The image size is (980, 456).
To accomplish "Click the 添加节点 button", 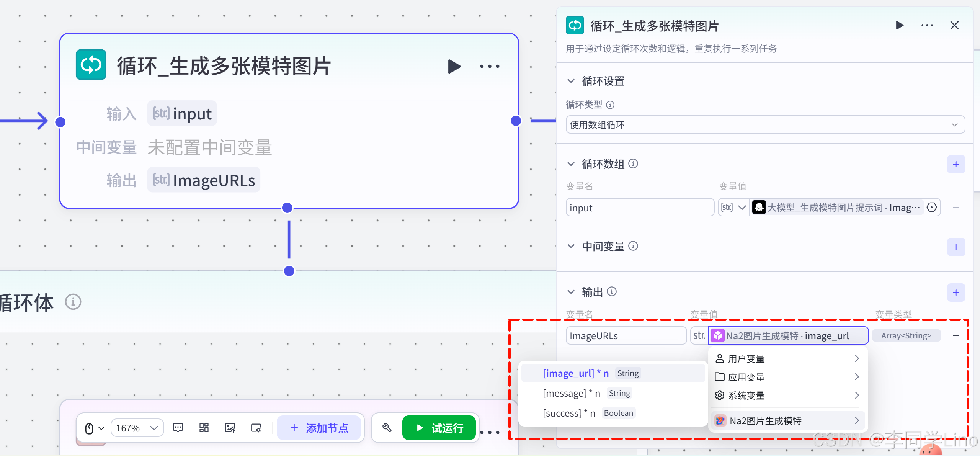I will tap(319, 428).
